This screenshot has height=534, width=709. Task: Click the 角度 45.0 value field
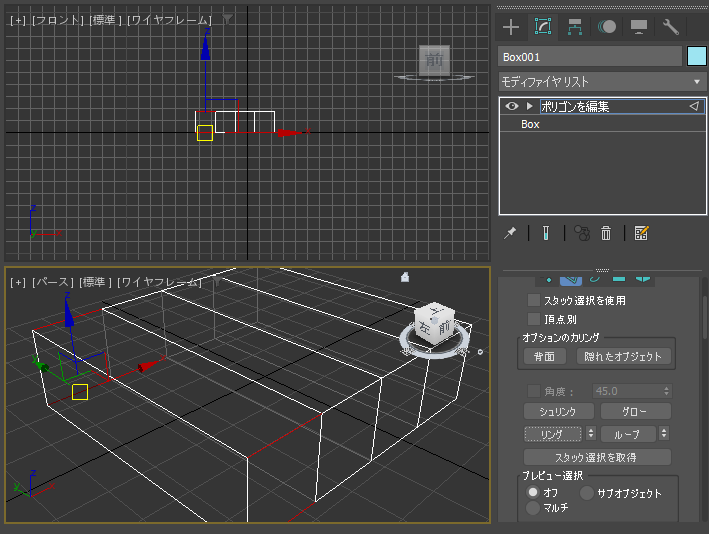click(626, 391)
